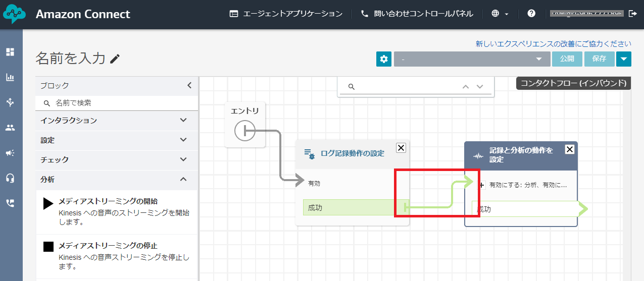Open the megaphone channels sidebar icon

tap(10, 153)
